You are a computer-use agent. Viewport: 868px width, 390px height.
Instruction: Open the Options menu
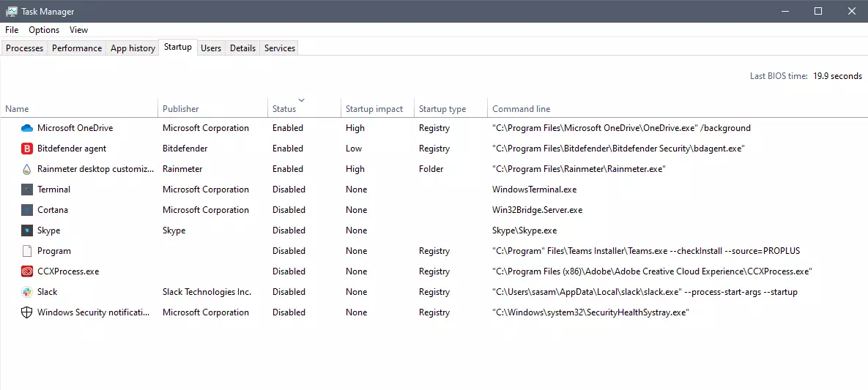pos(44,30)
